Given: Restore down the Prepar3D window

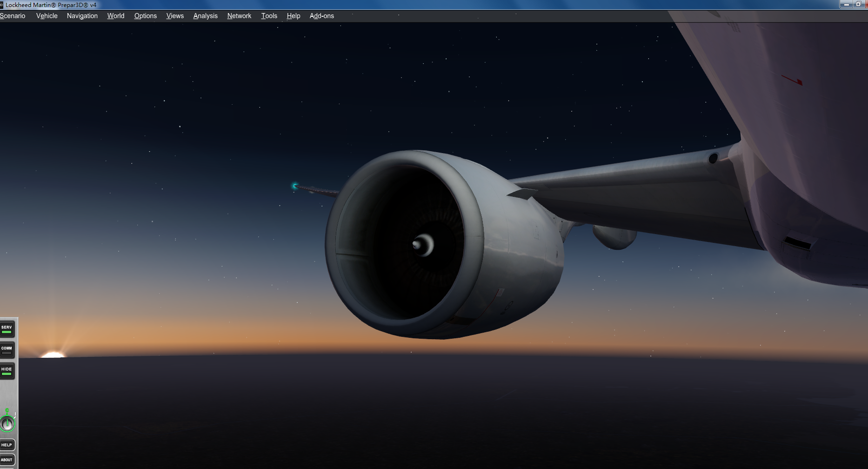Looking at the screenshot, I should click(858, 5).
